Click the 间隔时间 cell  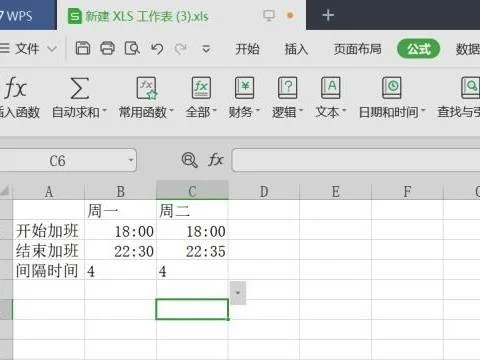tap(49, 270)
